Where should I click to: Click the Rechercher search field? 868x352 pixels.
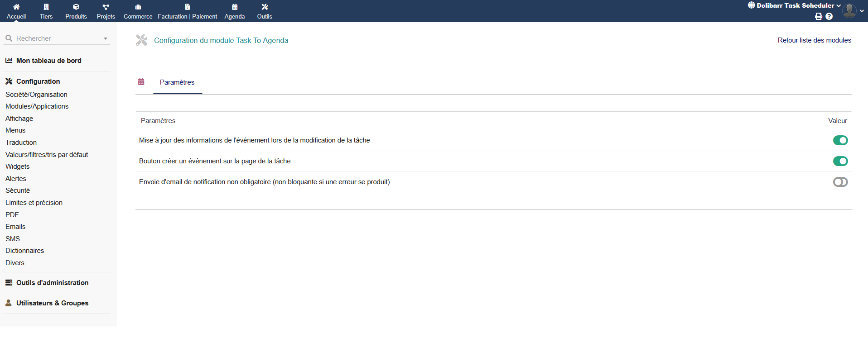(x=54, y=38)
